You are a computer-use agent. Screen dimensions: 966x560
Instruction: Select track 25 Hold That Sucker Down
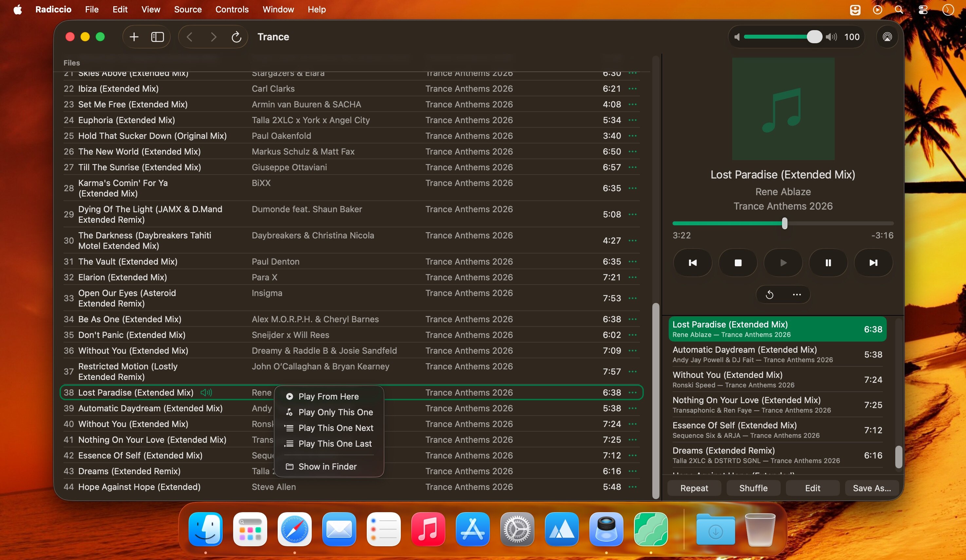351,136
